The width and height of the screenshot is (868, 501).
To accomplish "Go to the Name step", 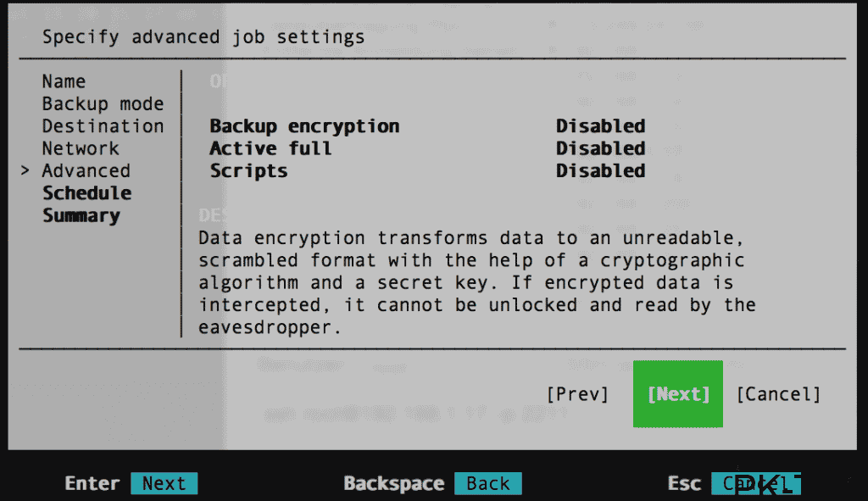I will (64, 81).
